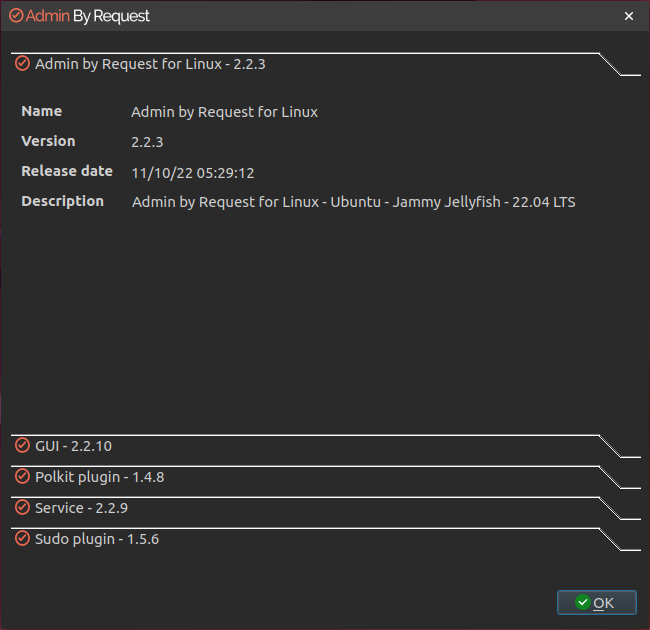
Task: Click the 'Name' field label
Action: [x=42, y=111]
